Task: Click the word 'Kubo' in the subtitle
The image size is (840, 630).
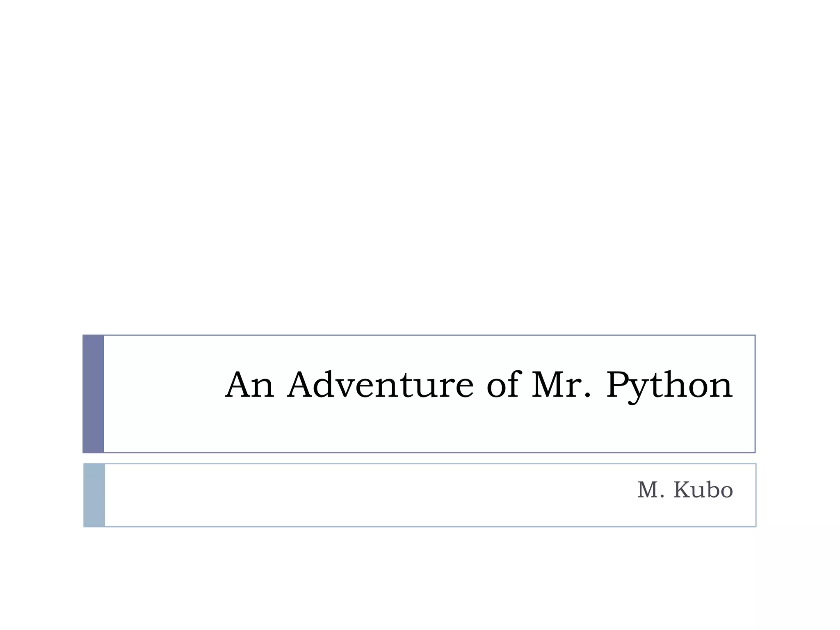Action: [703, 490]
